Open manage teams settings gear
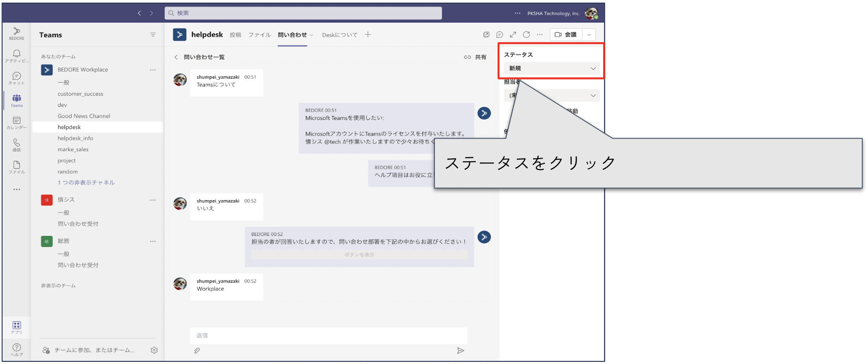Image resolution: width=868 pixels, height=364 pixels. click(154, 350)
